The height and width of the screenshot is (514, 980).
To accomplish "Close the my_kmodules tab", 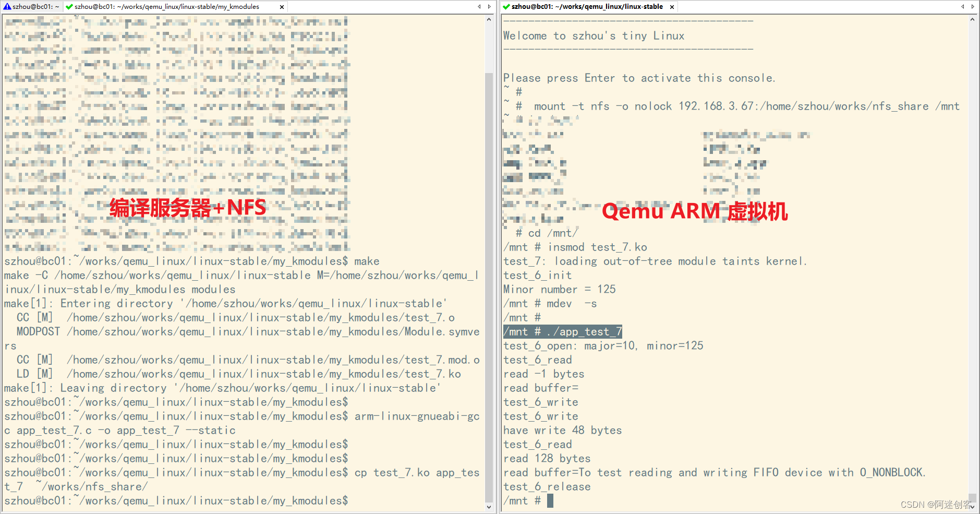I will [x=282, y=7].
